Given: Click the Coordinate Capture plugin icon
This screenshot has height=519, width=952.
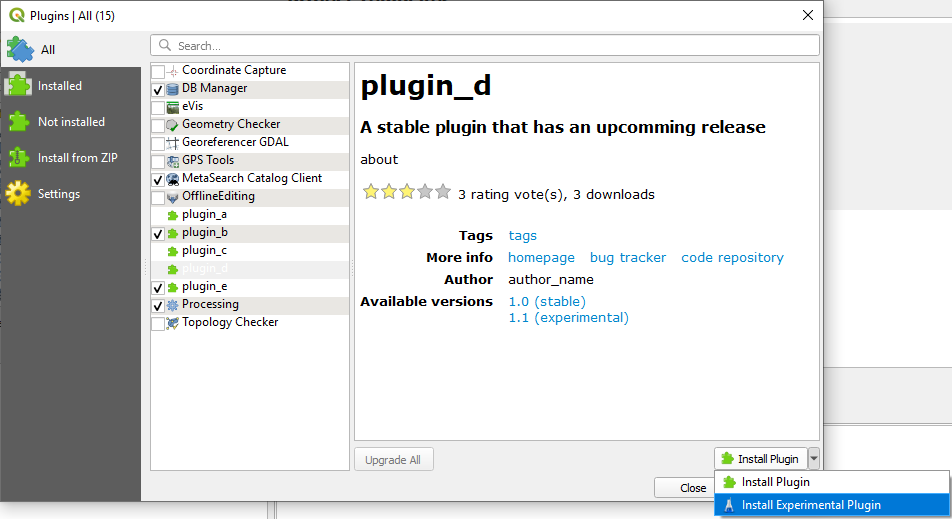Looking at the screenshot, I should pos(172,71).
